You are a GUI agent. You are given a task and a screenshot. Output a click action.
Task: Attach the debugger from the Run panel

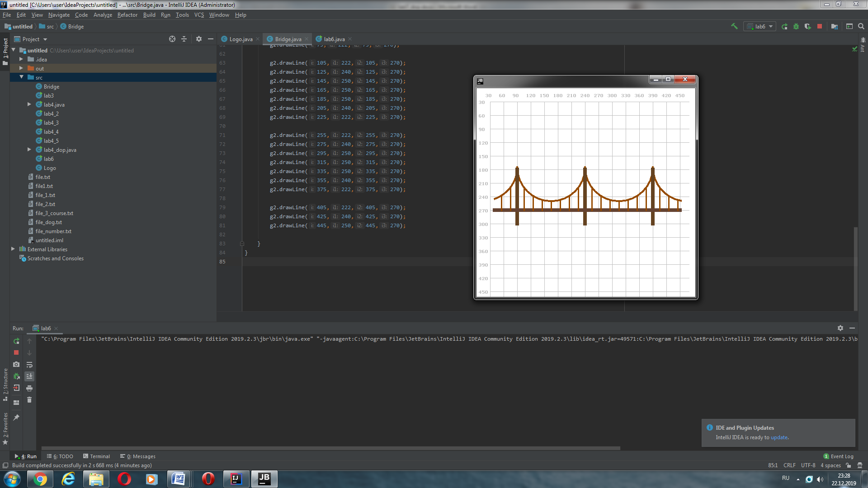click(16, 376)
